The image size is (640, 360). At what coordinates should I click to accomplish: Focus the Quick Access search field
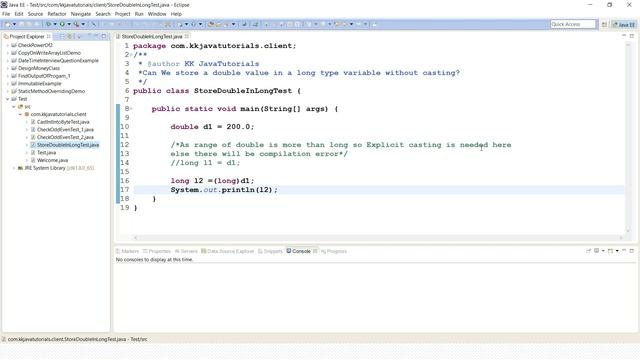click(573, 24)
